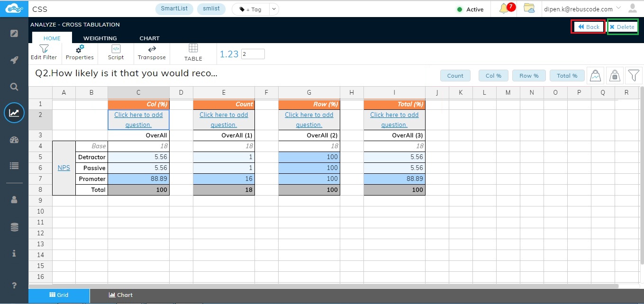Switch to the CHART tab
The width and height of the screenshot is (644, 304).
click(x=149, y=38)
